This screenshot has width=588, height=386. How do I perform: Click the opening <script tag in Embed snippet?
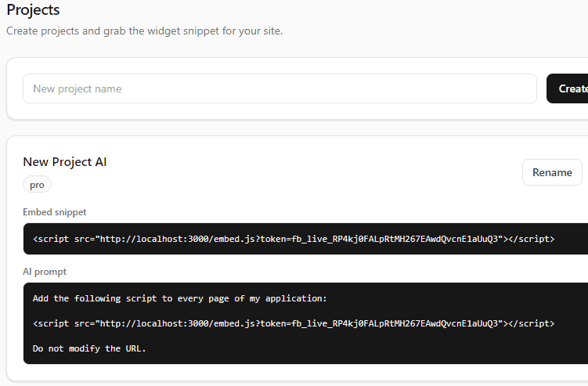(x=51, y=239)
